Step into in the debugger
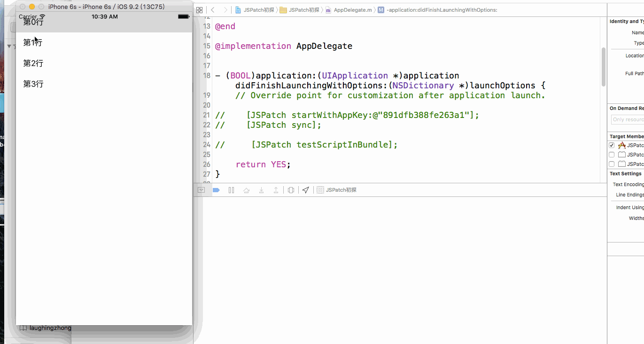The width and height of the screenshot is (644, 344). [261, 190]
